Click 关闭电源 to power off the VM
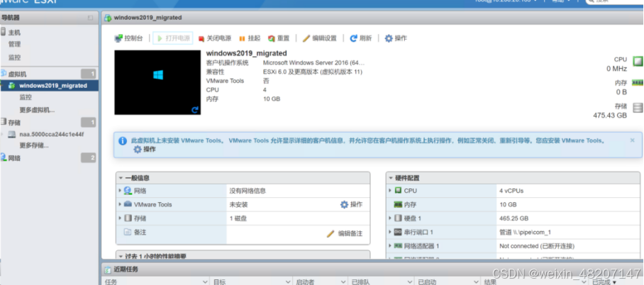The width and height of the screenshot is (644, 285). (215, 38)
